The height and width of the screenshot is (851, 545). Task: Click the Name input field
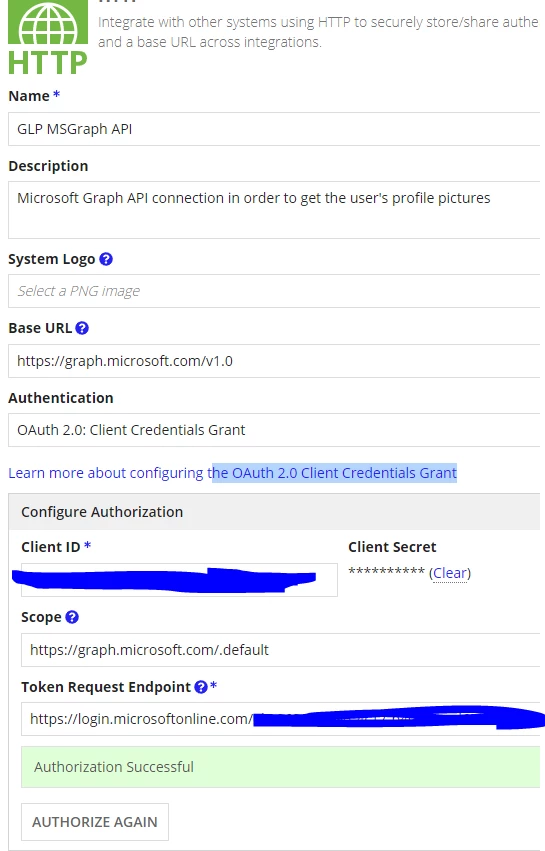(274, 129)
